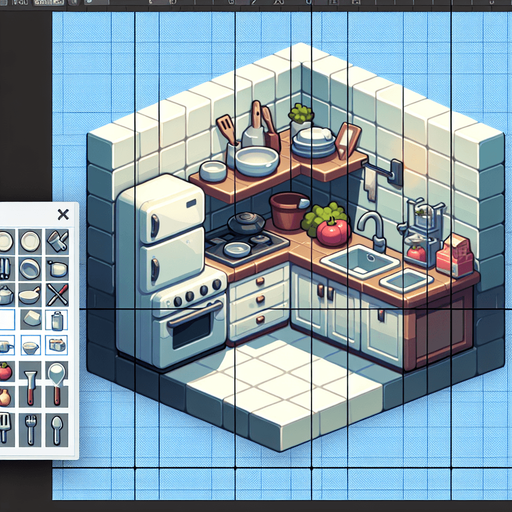Choose the bread container tile
512x512 pixels.
pyautogui.click(x=56, y=346)
